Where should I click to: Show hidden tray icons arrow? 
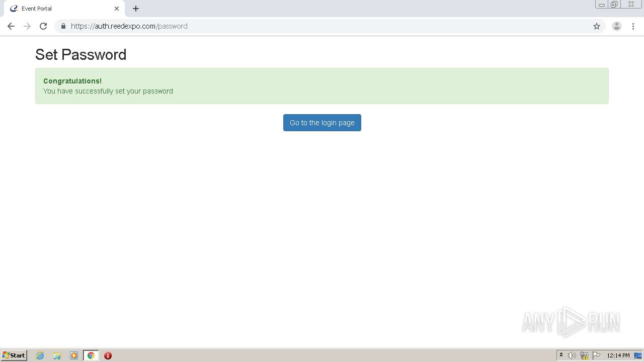(x=561, y=355)
